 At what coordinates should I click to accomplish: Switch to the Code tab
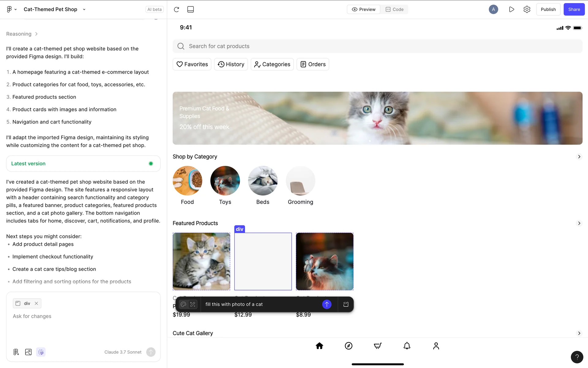pos(394,10)
